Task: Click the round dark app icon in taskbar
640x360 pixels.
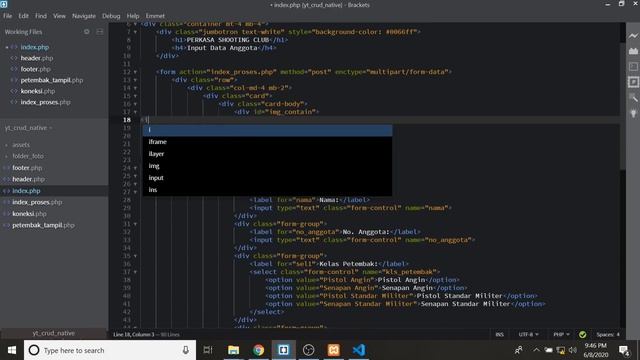Action: [309, 350]
